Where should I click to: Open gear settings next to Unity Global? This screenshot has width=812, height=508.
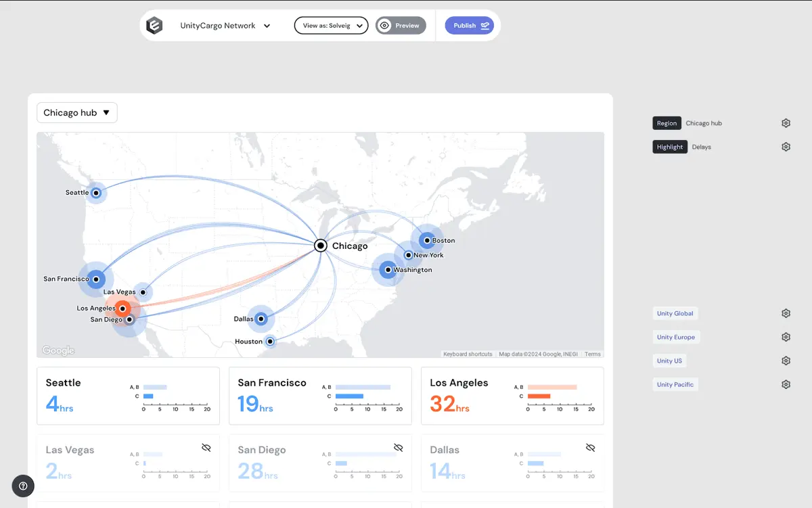[x=786, y=313]
